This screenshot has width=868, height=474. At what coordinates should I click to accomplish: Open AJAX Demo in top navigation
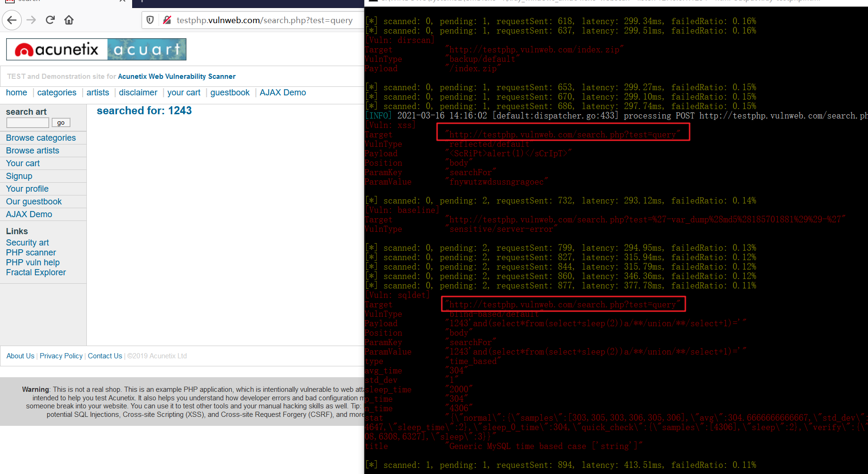283,93
